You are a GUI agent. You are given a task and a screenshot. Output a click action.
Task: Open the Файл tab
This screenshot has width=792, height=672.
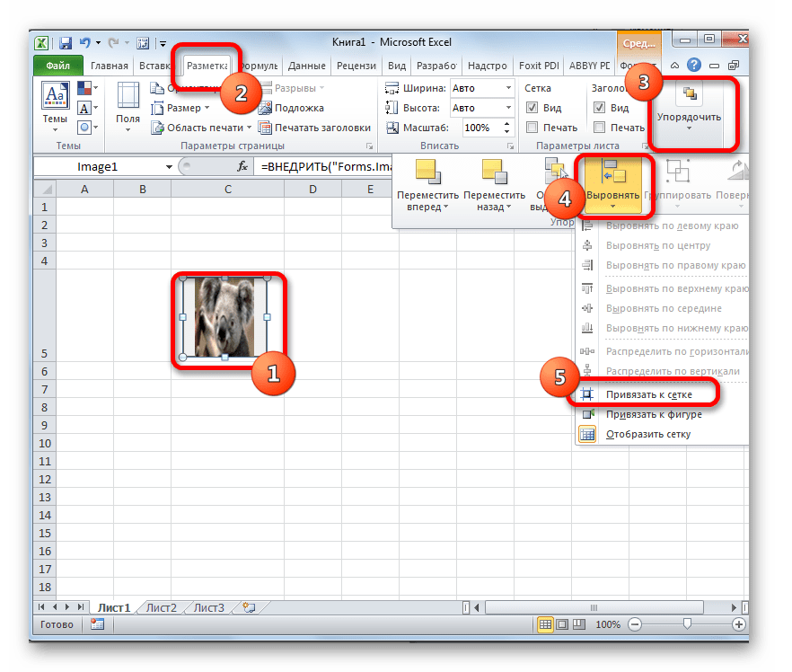[58, 66]
